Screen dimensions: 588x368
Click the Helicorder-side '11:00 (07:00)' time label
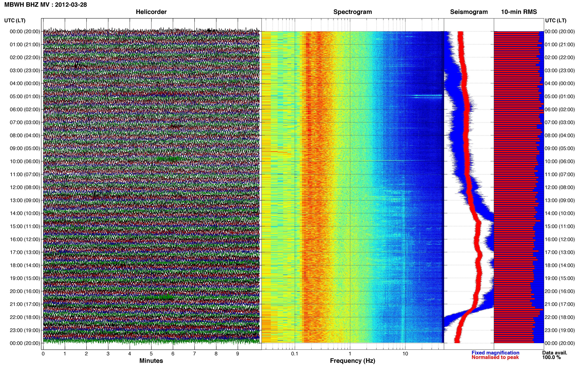(x=25, y=174)
